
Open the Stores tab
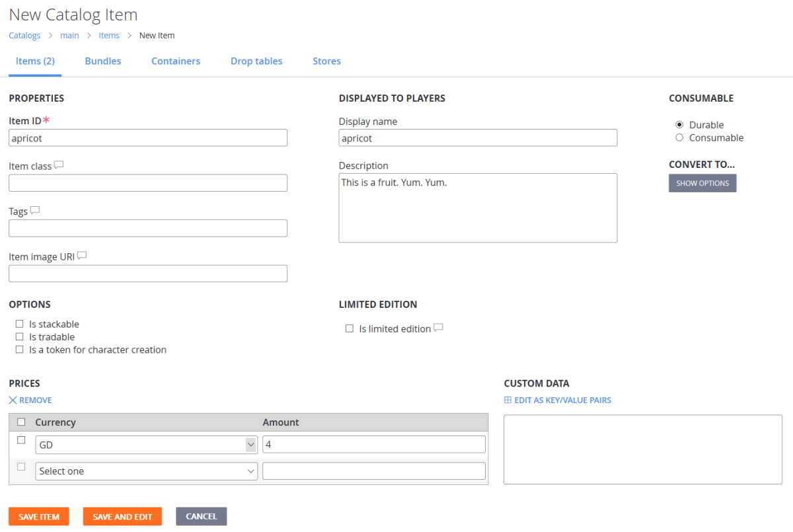pos(326,61)
